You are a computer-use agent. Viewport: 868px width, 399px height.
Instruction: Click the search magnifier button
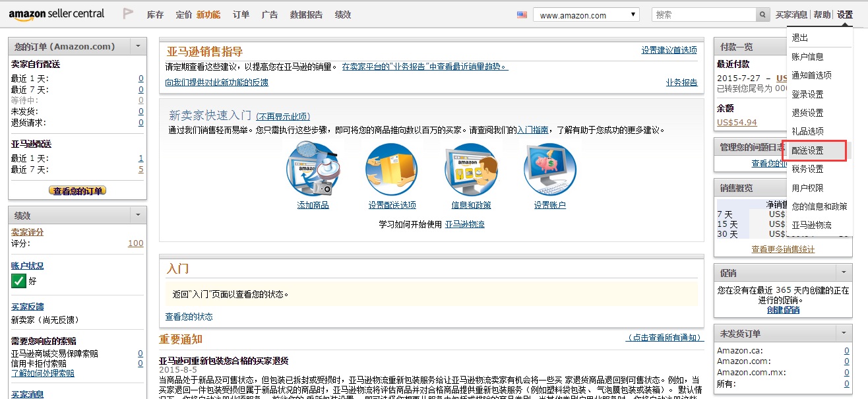pos(762,15)
